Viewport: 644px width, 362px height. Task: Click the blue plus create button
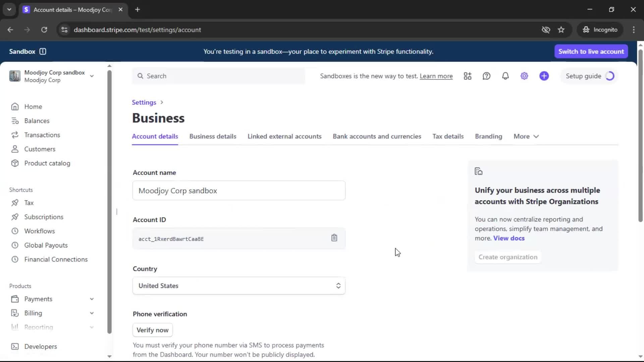pyautogui.click(x=544, y=76)
